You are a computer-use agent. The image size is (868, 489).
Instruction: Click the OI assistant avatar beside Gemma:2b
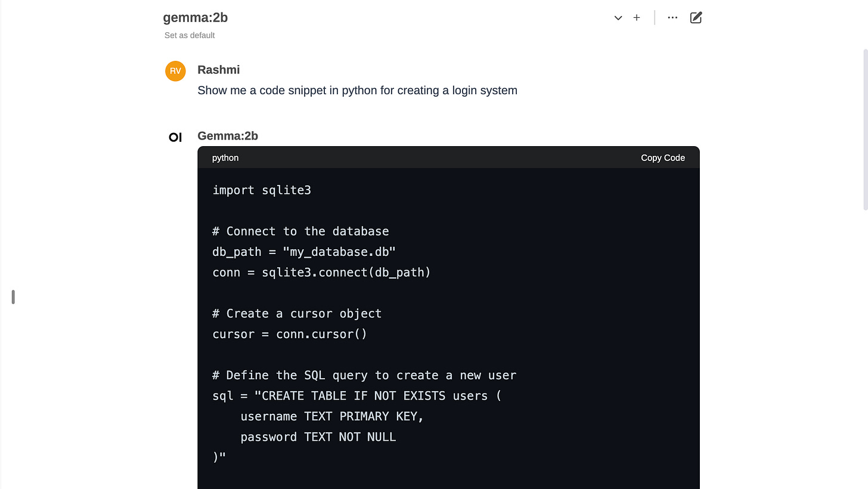click(x=175, y=137)
